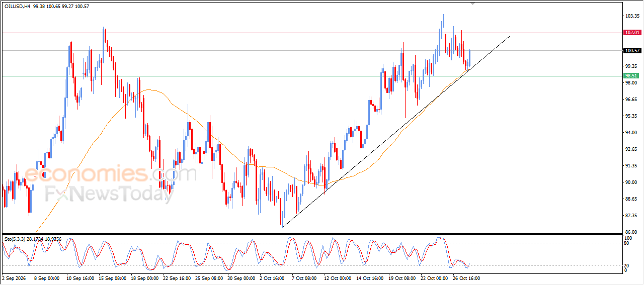Image resolution: width=644 pixels, height=285 pixels.
Task: Select the red 102.01 price tag
Action: pyautogui.click(x=632, y=33)
